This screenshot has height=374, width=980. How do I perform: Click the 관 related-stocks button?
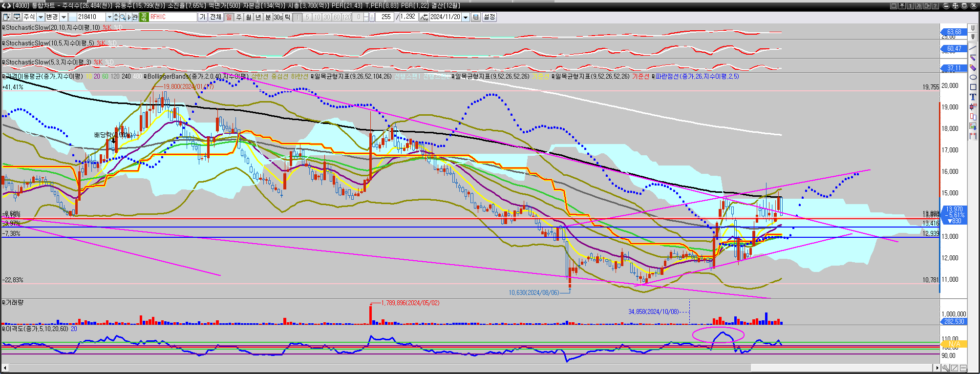[135, 17]
